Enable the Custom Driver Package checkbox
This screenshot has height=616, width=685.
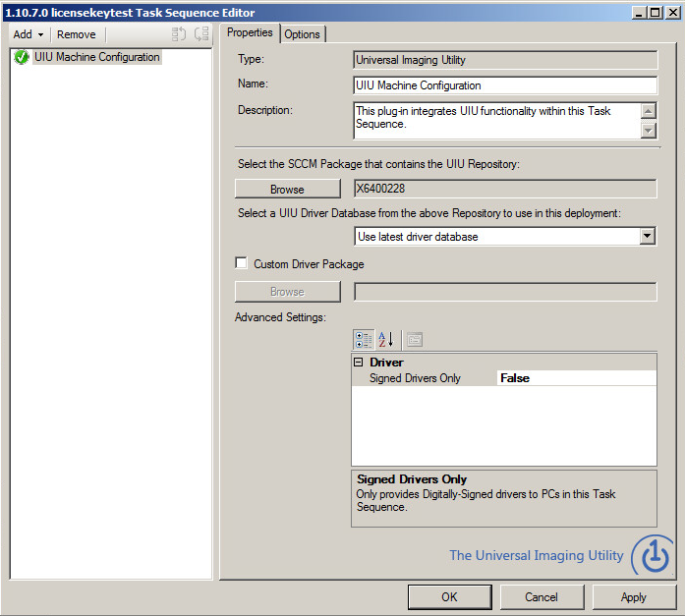[x=241, y=263]
